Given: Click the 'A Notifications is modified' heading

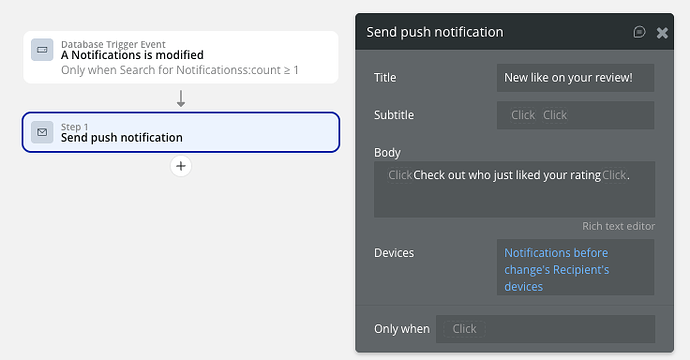Looking at the screenshot, I should click(132, 55).
